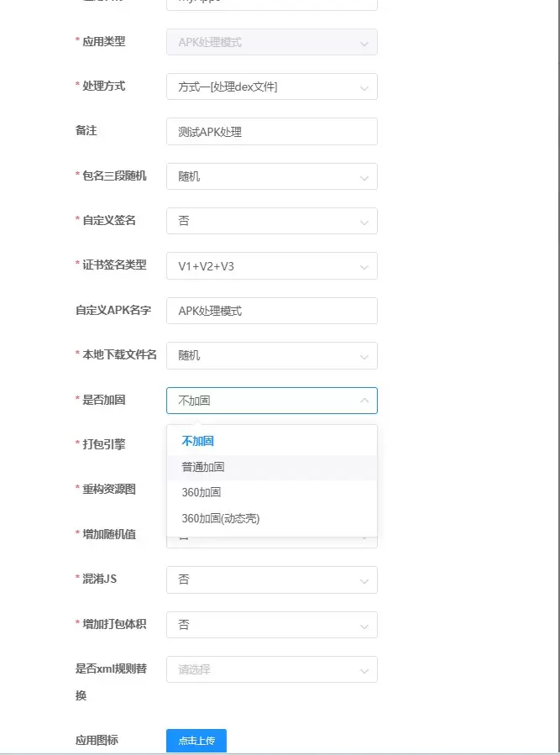Click chevron icon in 处理方式 field
This screenshot has width=560, height=755.
(364, 87)
